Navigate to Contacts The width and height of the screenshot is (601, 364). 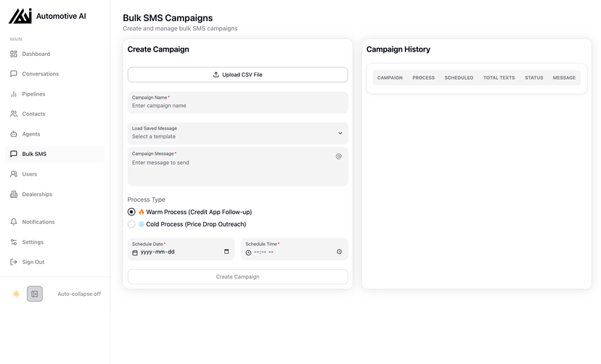tap(55, 114)
